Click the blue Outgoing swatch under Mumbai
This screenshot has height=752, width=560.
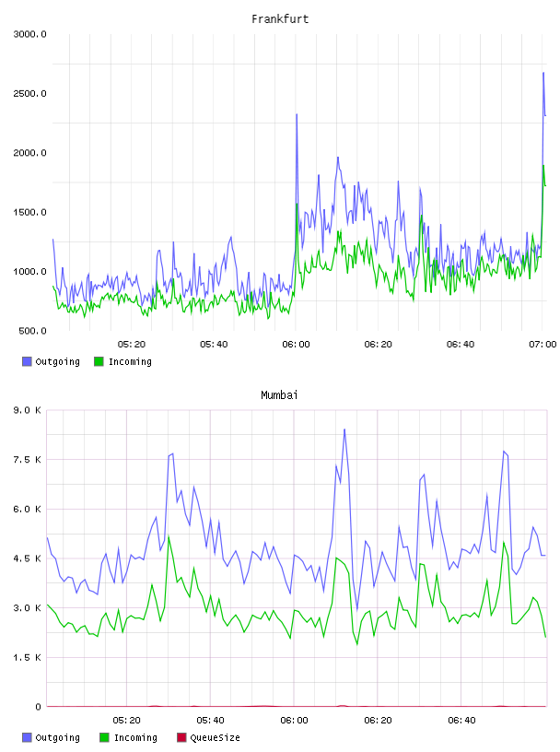(27, 737)
